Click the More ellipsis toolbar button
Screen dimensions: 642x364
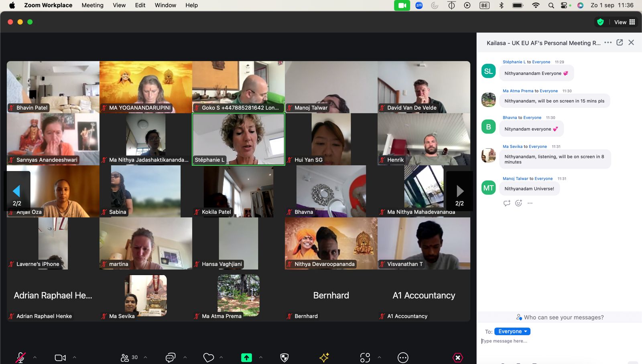403,357
